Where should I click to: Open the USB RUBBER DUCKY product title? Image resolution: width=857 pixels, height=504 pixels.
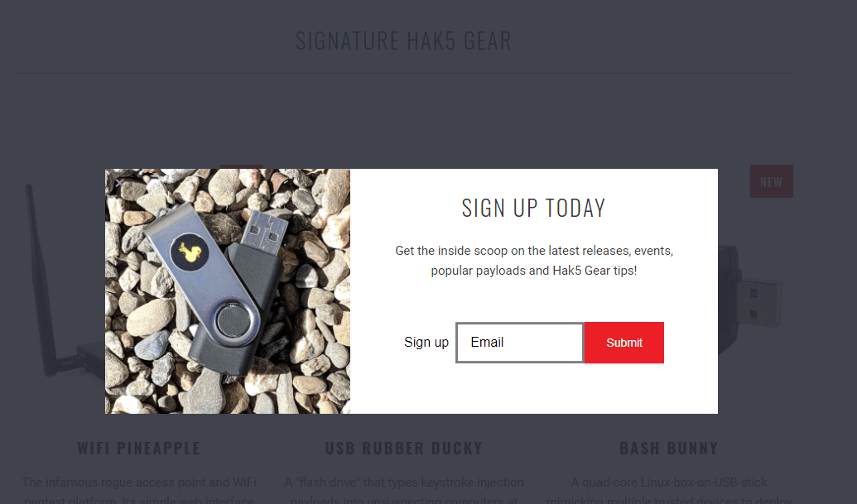(x=404, y=449)
